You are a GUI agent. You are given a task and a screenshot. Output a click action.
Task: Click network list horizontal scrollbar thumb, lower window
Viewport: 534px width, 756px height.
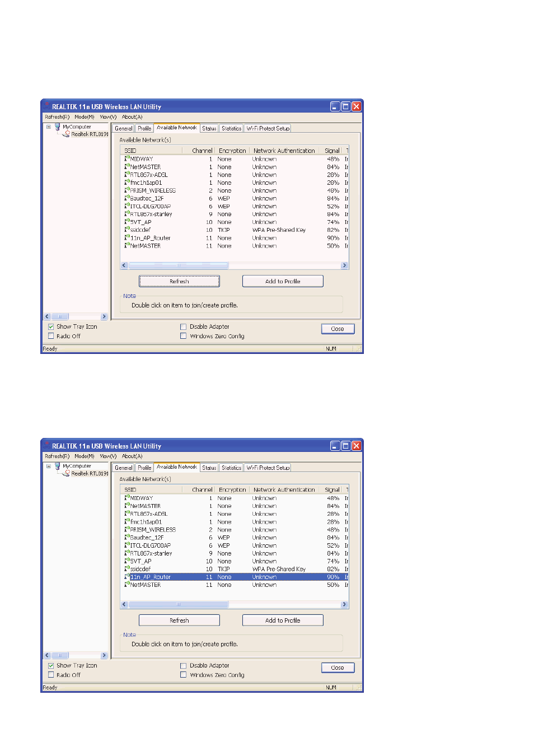pyautogui.click(x=178, y=604)
